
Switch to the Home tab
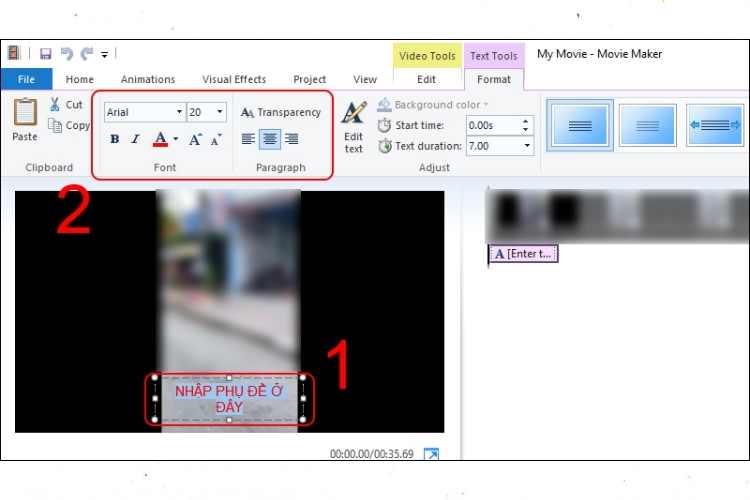[79, 79]
